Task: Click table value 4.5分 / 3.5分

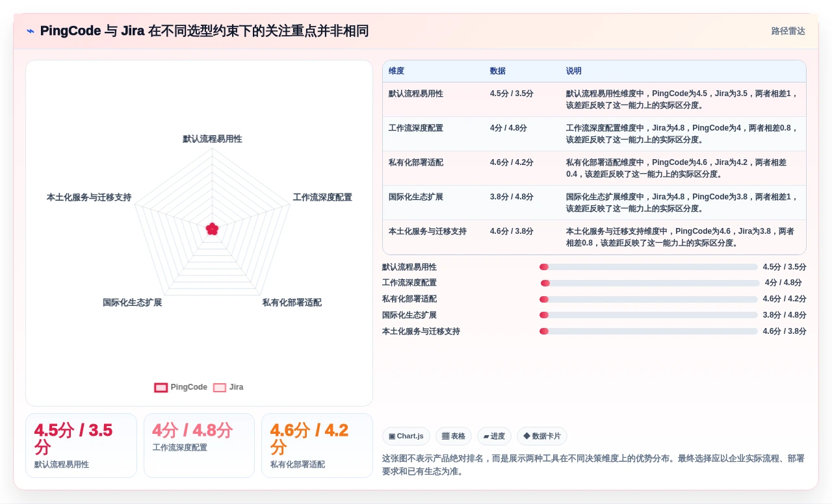Action: 512,94
